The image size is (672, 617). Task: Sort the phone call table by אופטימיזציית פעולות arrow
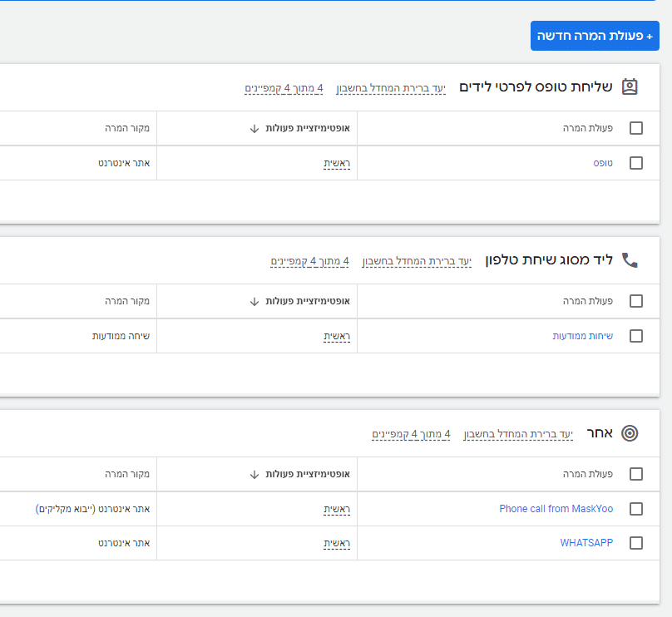(x=254, y=302)
